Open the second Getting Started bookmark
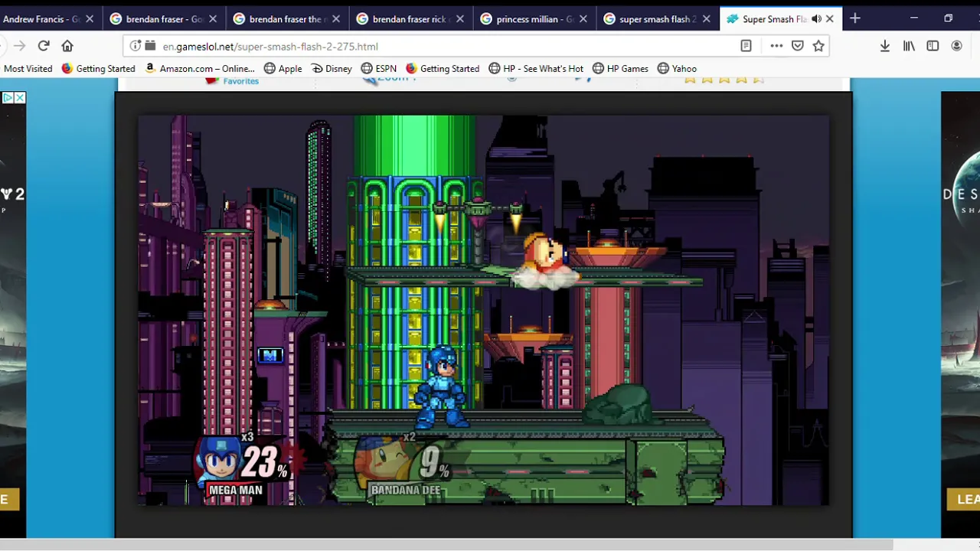 pyautogui.click(x=443, y=68)
